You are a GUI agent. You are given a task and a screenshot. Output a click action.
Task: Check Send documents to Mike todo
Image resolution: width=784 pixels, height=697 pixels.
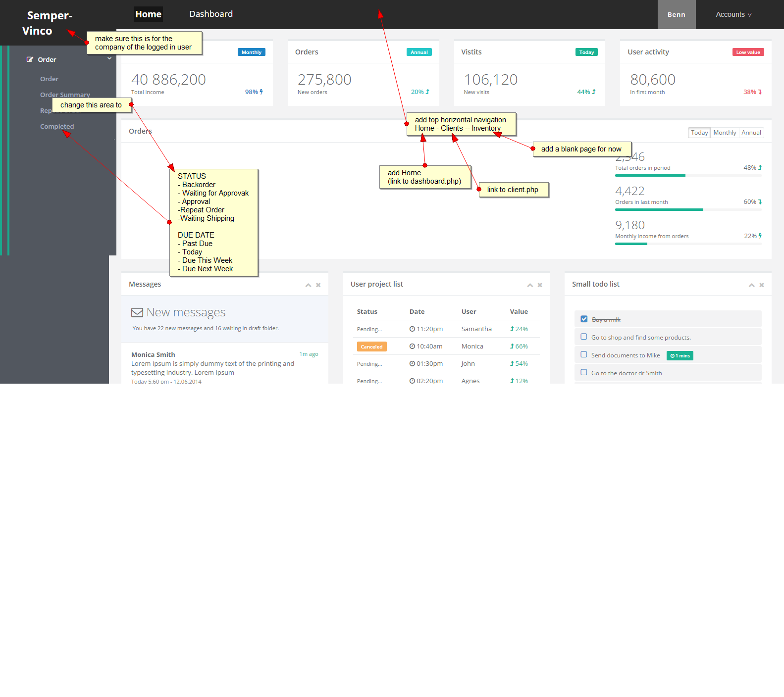(584, 354)
